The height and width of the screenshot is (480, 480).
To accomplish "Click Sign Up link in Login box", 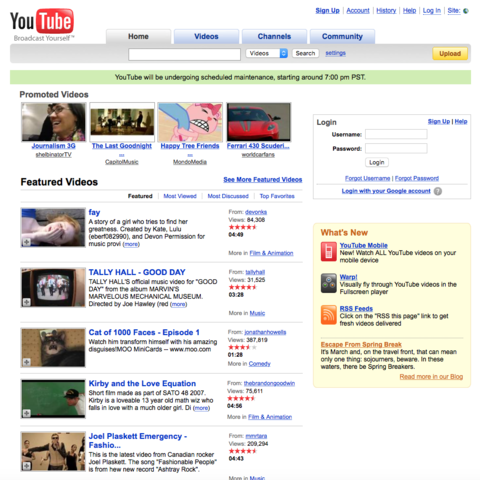I will tap(439, 122).
